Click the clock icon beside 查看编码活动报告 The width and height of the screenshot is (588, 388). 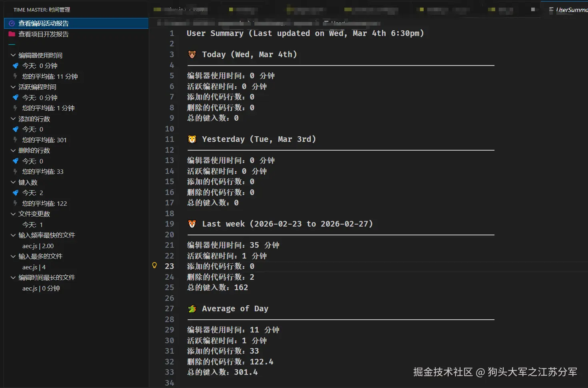click(x=12, y=23)
